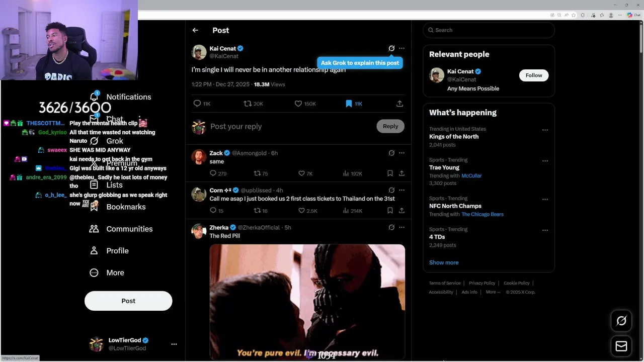The width and height of the screenshot is (644, 362).
Task: Open Zack's profile avatar
Action: coord(199,157)
